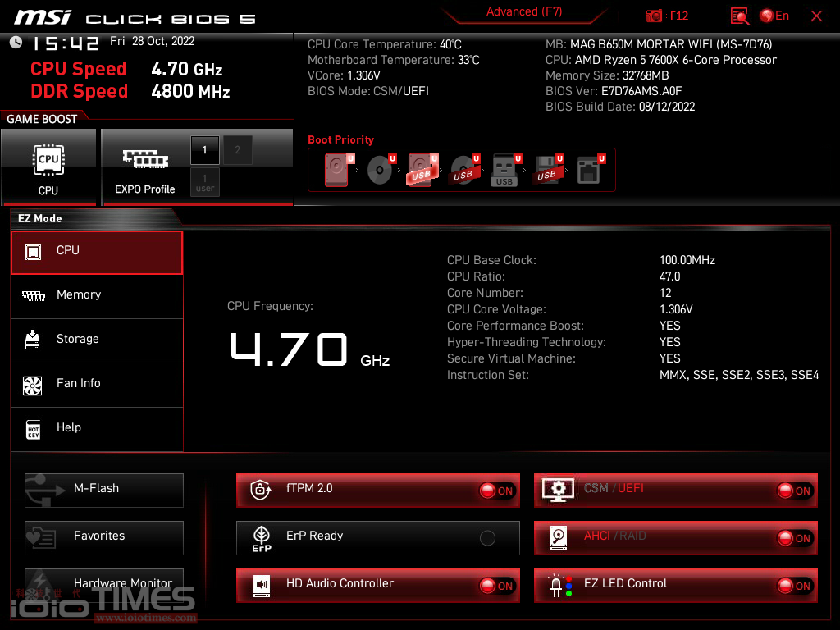Open the Storage tab

coord(97,340)
